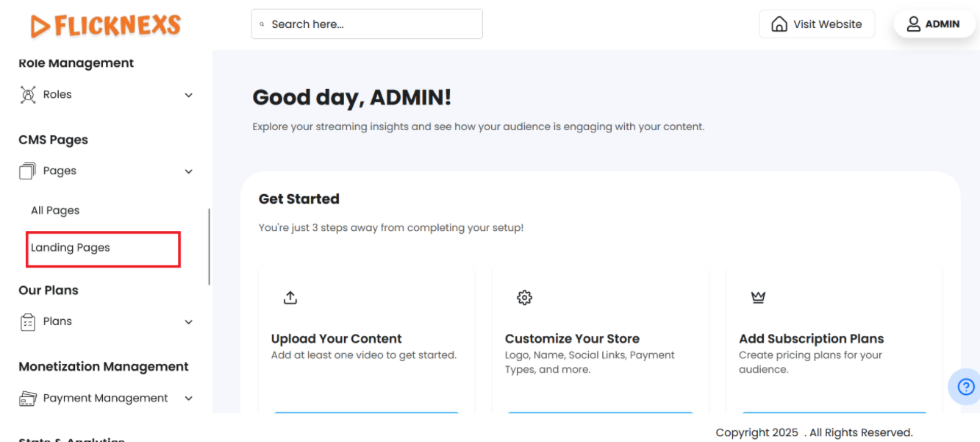Click the Flicknexs logo
Viewport: 980px width, 442px height.
(106, 26)
